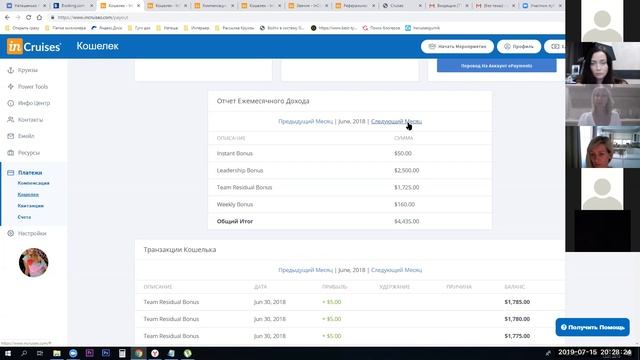Viewport: 640px width, 360px height.
Task: Click browser back arrow
Action: point(7,18)
